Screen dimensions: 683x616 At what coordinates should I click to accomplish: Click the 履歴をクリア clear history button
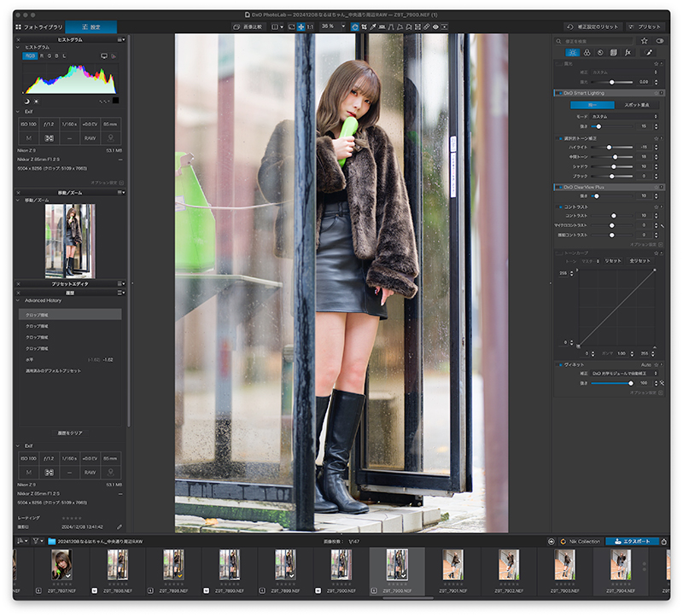coord(70,433)
